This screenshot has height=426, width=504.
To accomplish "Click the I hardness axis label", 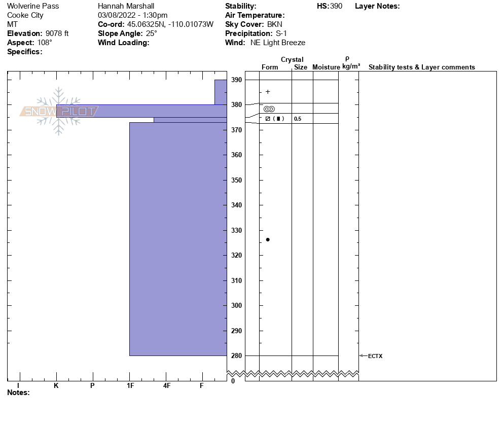I will pyautogui.click(x=18, y=385).
